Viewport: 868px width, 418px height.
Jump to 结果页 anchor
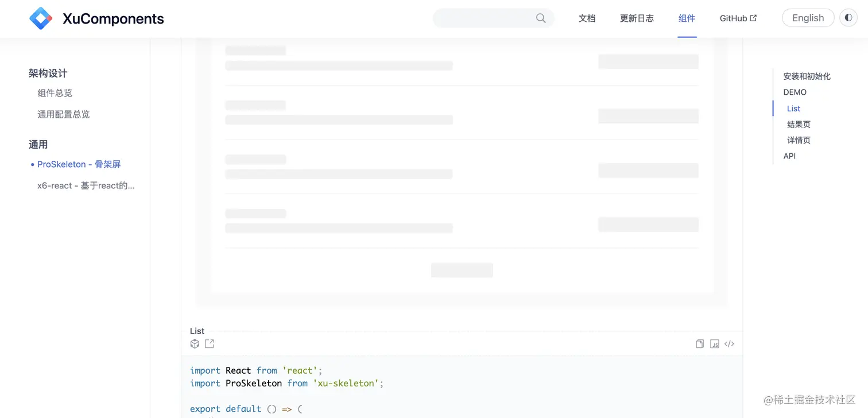click(x=799, y=124)
